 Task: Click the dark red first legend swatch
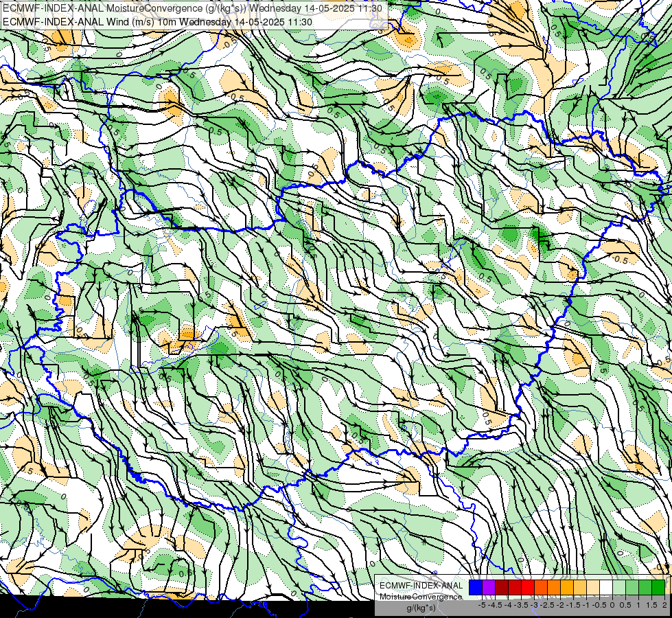click(x=502, y=588)
